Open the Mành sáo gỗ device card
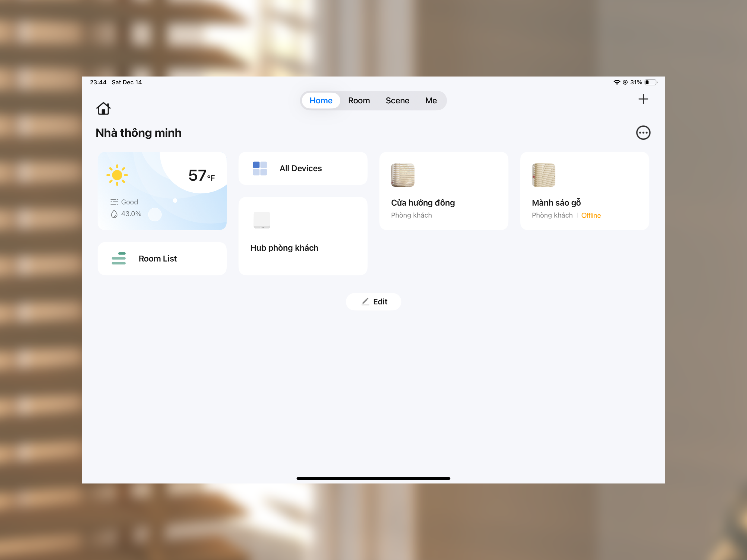 (585, 191)
